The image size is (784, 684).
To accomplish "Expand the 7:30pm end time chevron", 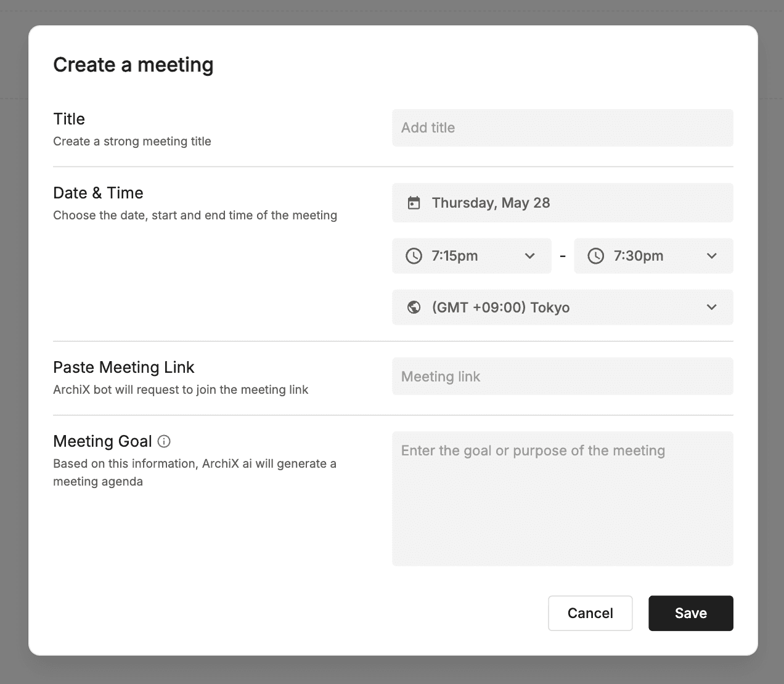I will [711, 256].
